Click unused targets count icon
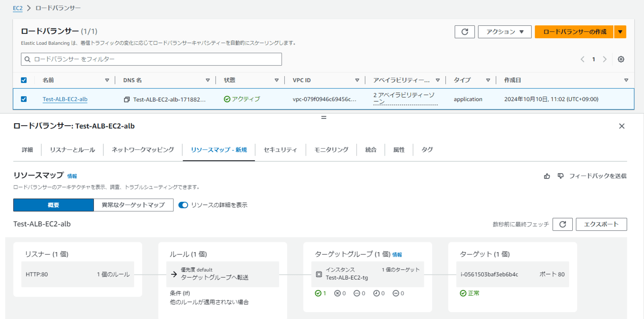Screen dimensions: 644x319 [x=357, y=293]
